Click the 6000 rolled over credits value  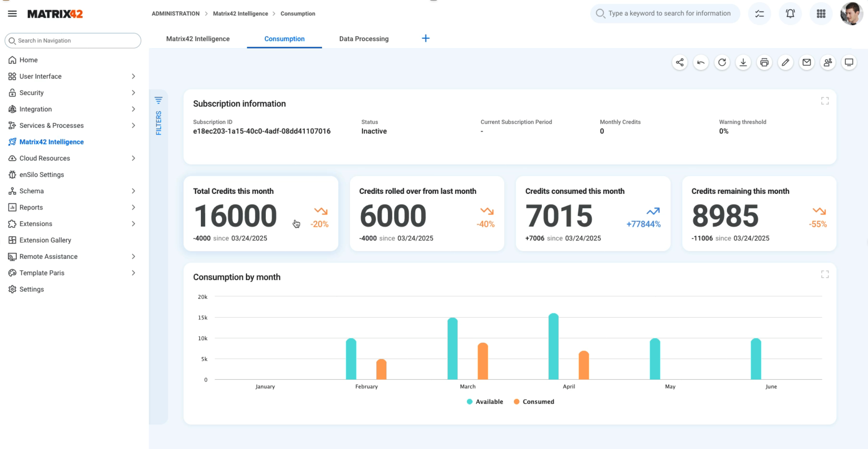393,216
